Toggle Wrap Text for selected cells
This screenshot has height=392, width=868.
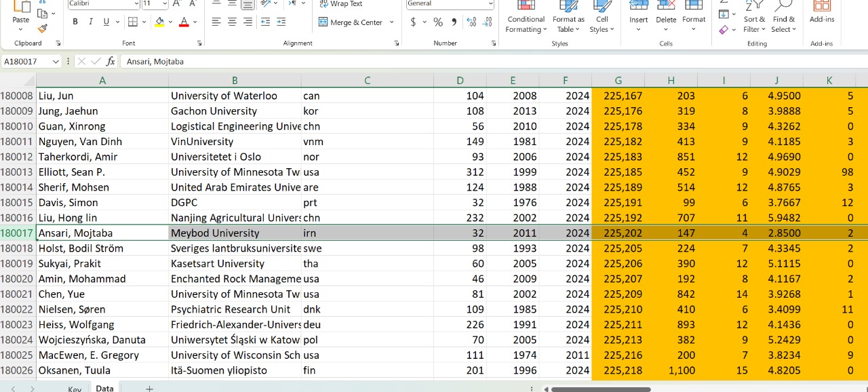point(340,4)
